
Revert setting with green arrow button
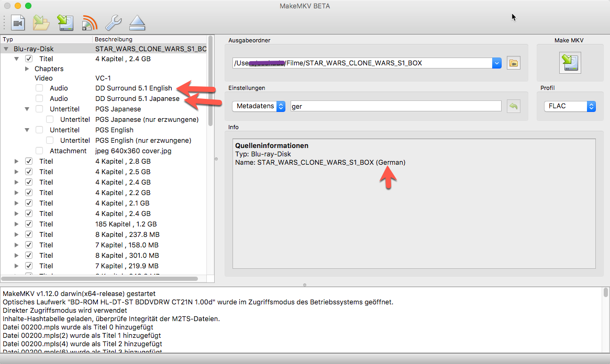coord(514,106)
